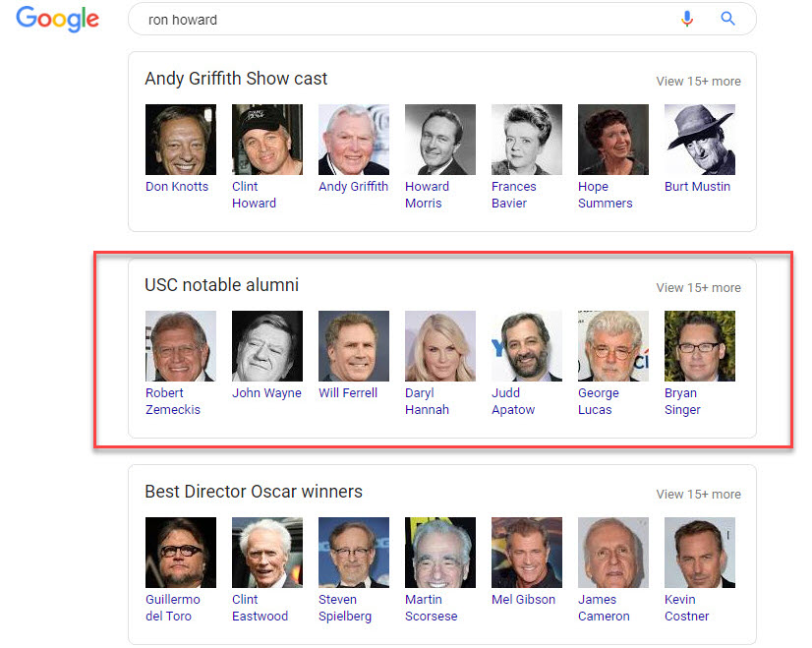
Task: Click the "Mel Gibson" name link
Action: pos(524,600)
